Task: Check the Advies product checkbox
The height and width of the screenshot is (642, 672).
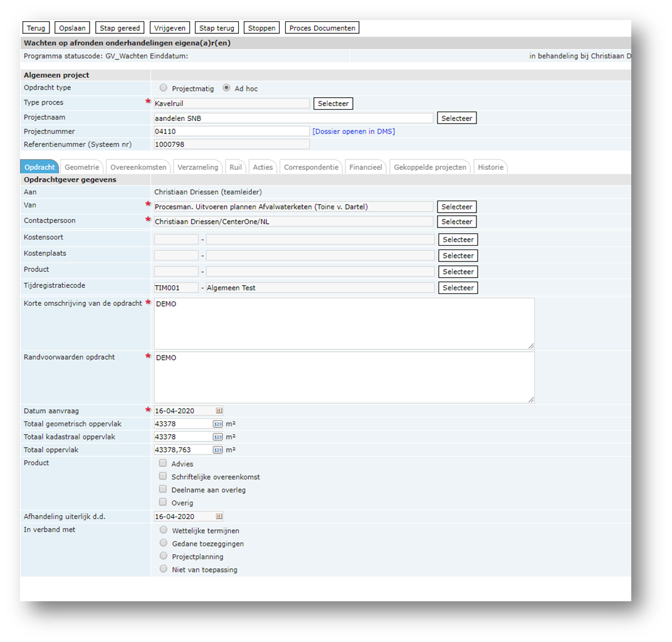Action: coord(163,463)
